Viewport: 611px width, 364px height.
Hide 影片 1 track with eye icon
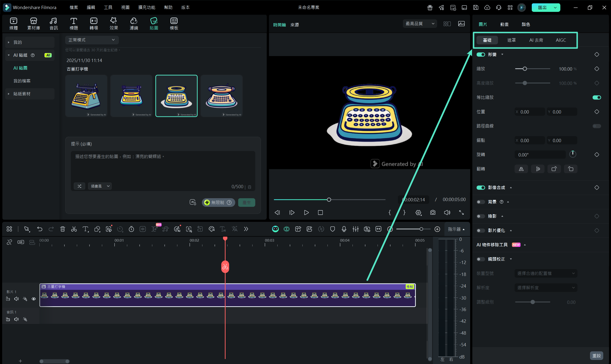(x=34, y=299)
